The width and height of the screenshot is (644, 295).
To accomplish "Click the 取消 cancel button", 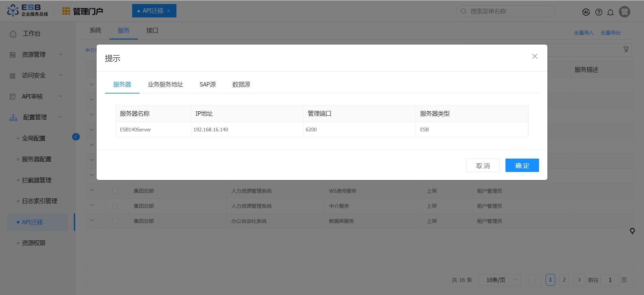I will [483, 165].
